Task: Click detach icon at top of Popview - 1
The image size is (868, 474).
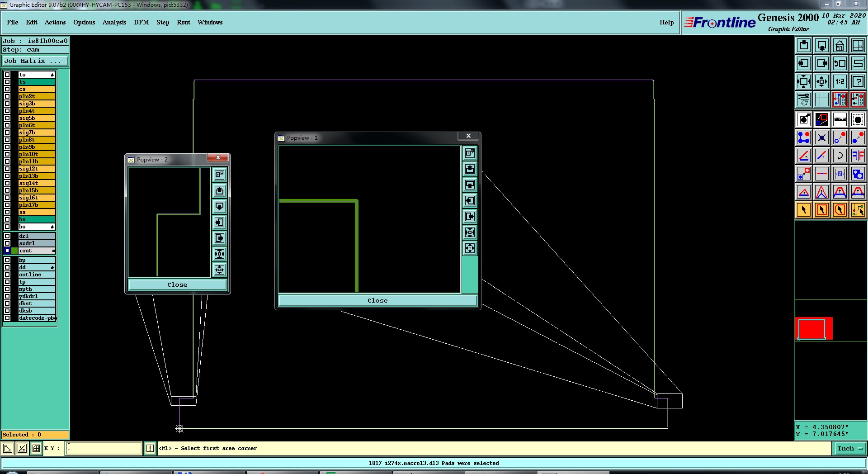Action: 470,153
